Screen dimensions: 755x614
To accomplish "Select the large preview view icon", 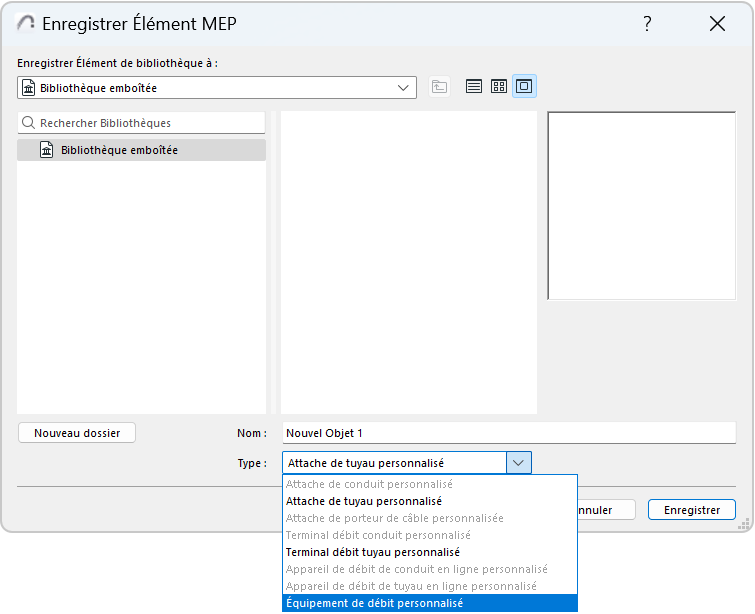I will pyautogui.click(x=524, y=86).
